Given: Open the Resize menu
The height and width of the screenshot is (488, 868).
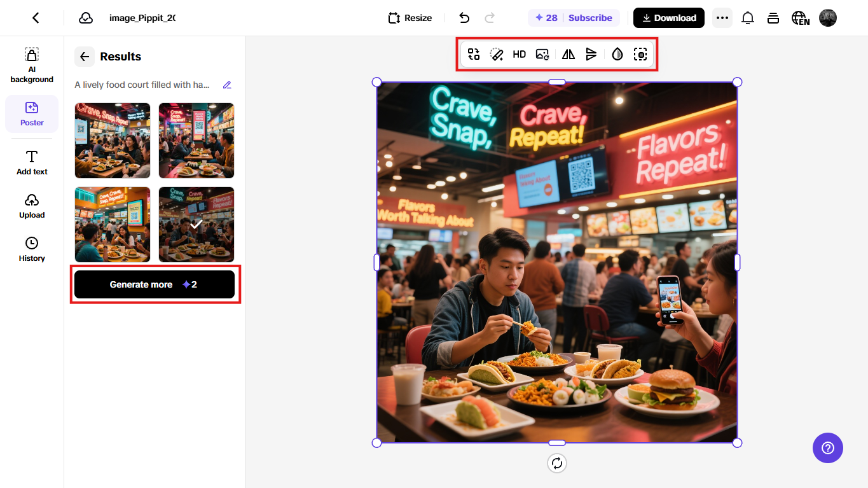Looking at the screenshot, I should [x=410, y=18].
